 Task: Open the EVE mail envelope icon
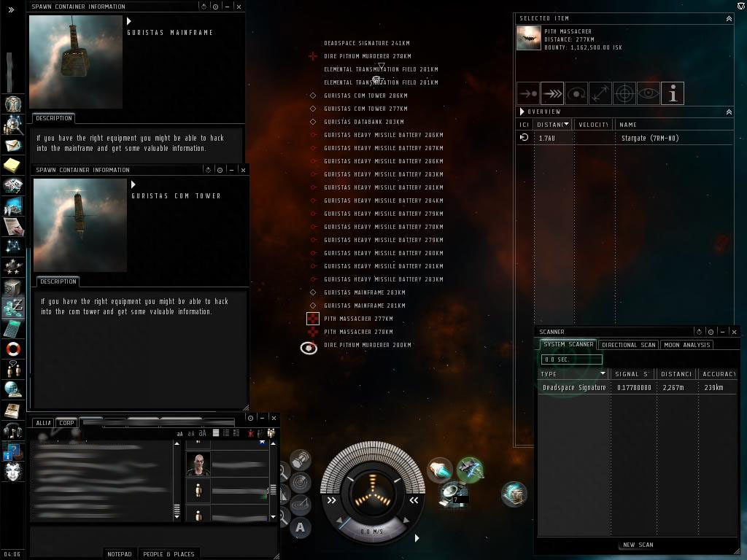pyautogui.click(x=13, y=145)
